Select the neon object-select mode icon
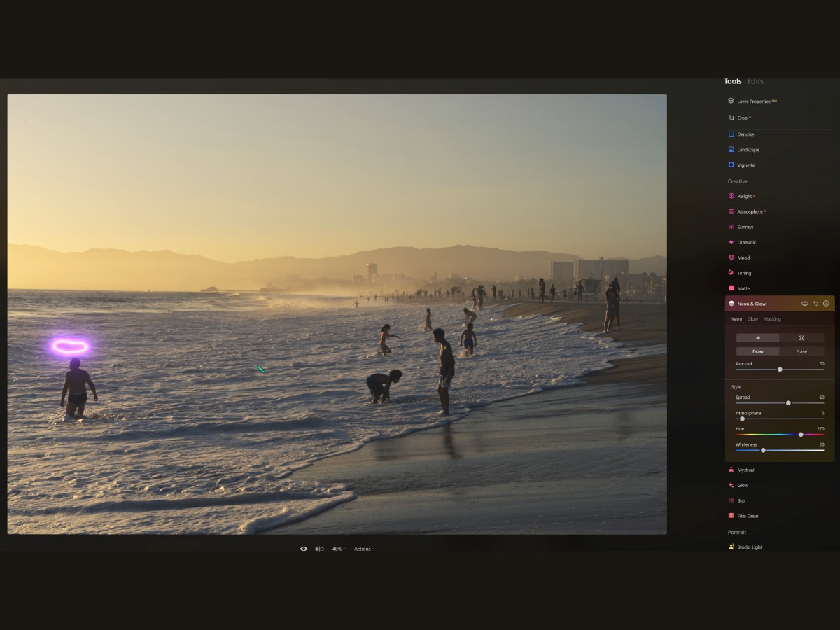 pyautogui.click(x=801, y=338)
